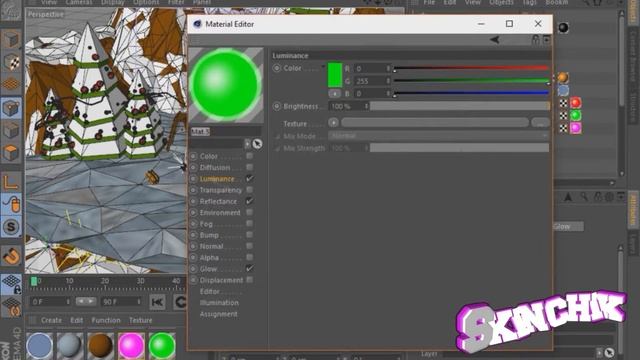Screen dimensions: 640x360
Task: Select the gray material ball
Action: 70,346
